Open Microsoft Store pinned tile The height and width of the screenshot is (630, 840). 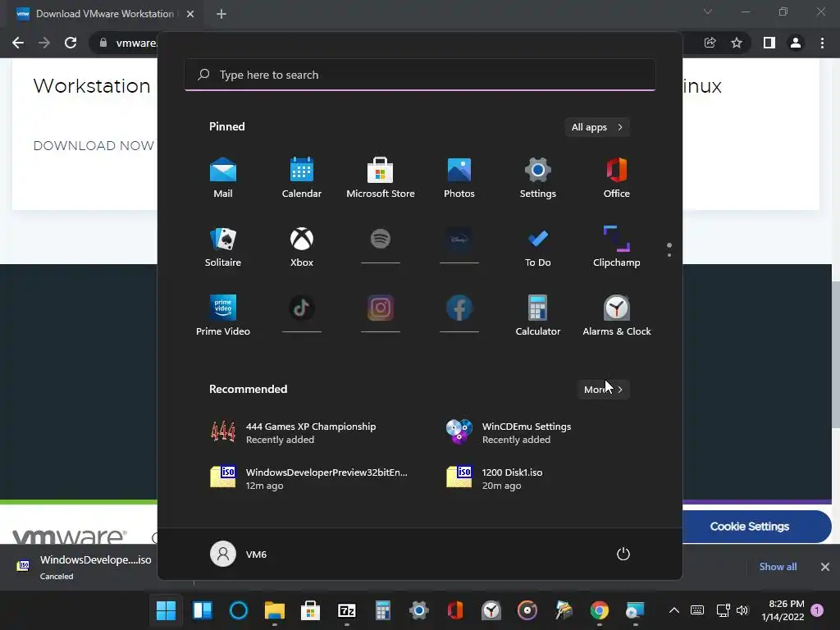(x=381, y=177)
